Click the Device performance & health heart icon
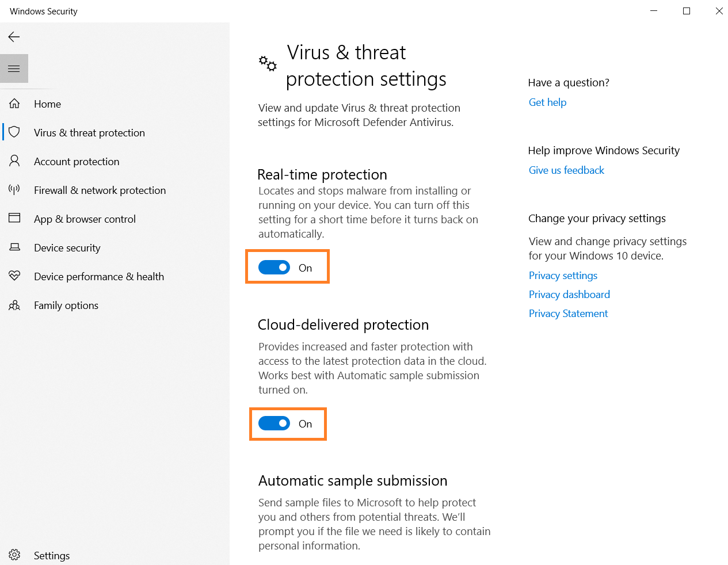Screen dimensions: 728x565 click(14, 276)
